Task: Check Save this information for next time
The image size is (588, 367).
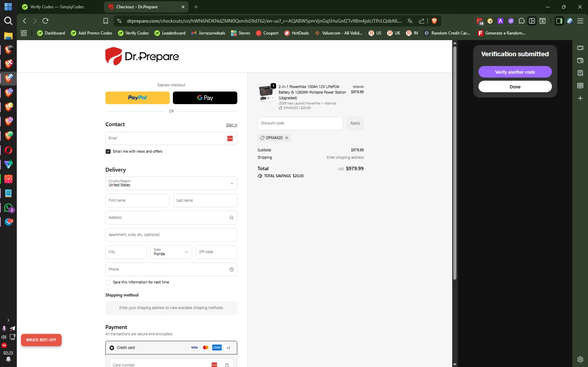Action: [108, 282]
